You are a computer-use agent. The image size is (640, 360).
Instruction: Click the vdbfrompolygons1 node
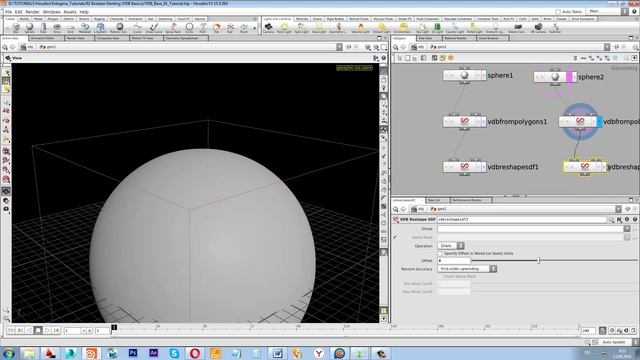pos(464,122)
